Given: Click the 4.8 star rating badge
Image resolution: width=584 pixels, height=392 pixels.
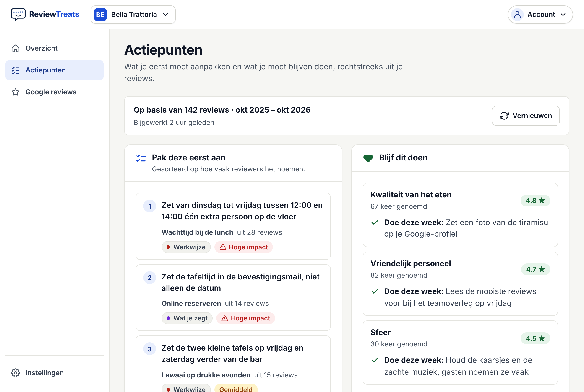Looking at the screenshot, I should 535,201.
